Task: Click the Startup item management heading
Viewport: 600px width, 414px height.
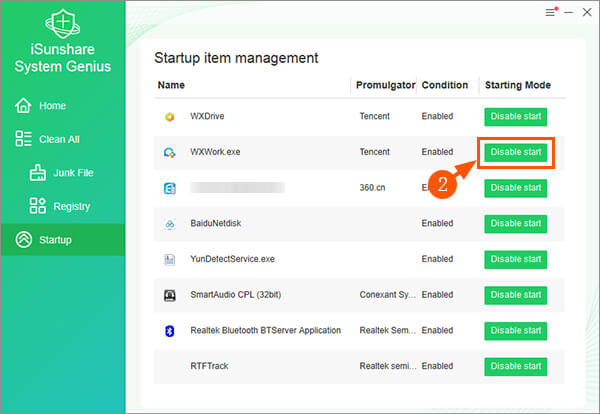Action: 236,58
